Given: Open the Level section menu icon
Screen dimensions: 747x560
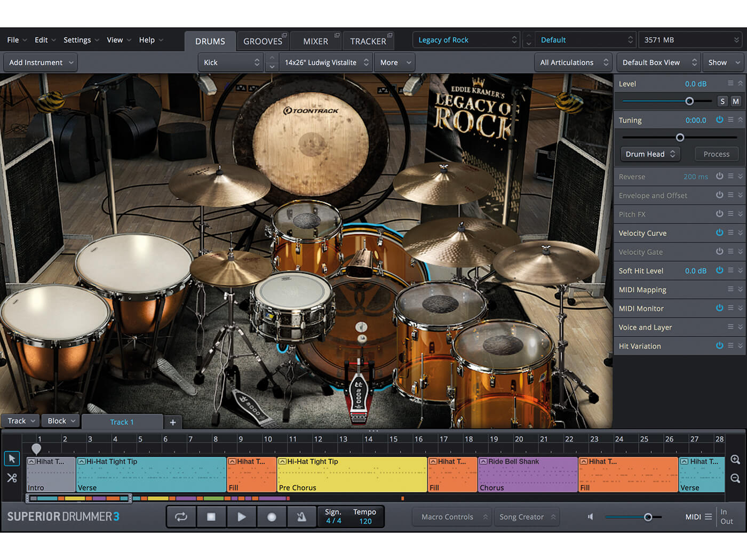Looking at the screenshot, I should (x=730, y=83).
